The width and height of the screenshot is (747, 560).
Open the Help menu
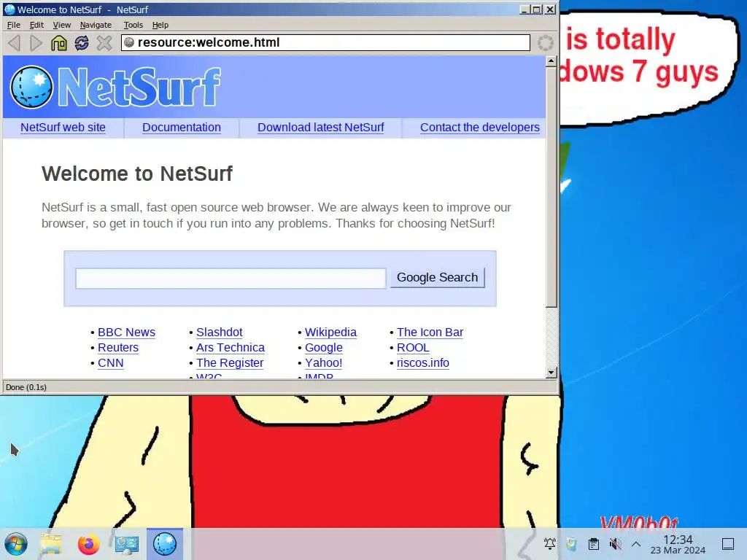pyautogui.click(x=160, y=25)
